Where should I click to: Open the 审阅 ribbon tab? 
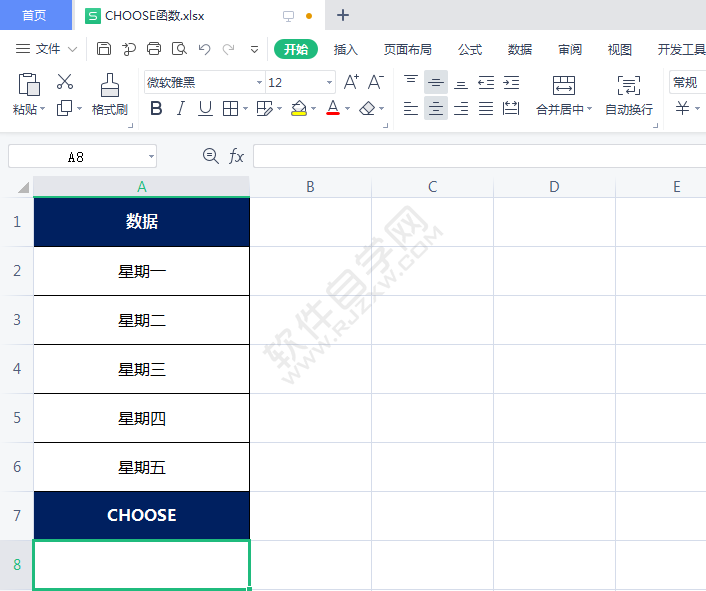pyautogui.click(x=570, y=49)
